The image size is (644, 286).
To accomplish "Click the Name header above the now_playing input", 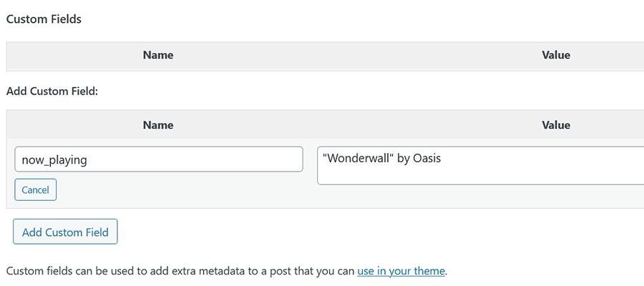I will click(x=158, y=124).
